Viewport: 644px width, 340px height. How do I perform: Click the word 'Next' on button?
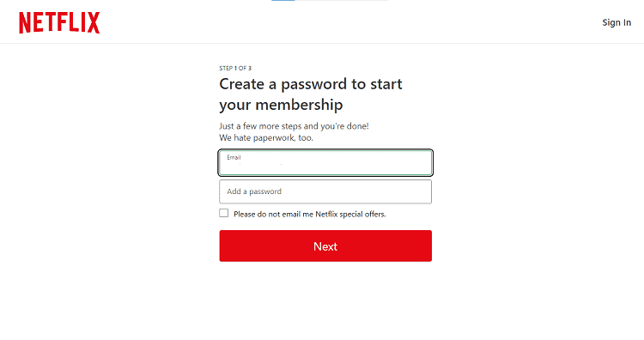pos(325,246)
